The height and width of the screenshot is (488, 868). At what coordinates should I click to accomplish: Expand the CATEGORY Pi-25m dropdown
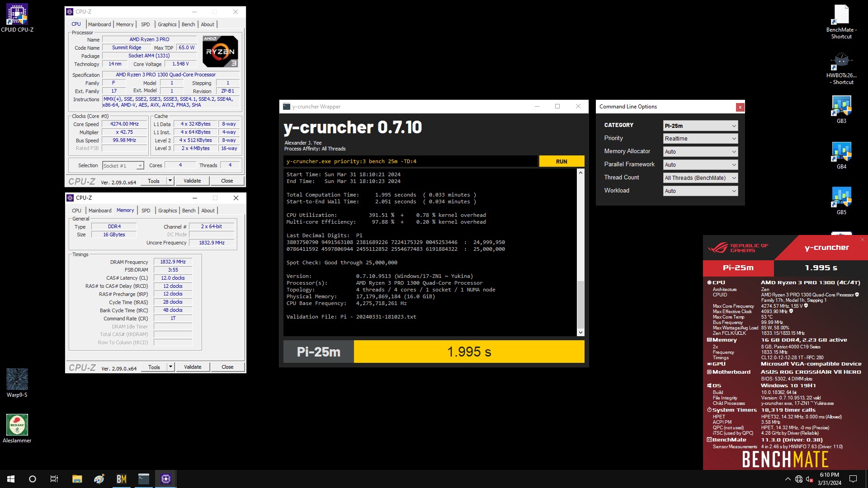[700, 126]
